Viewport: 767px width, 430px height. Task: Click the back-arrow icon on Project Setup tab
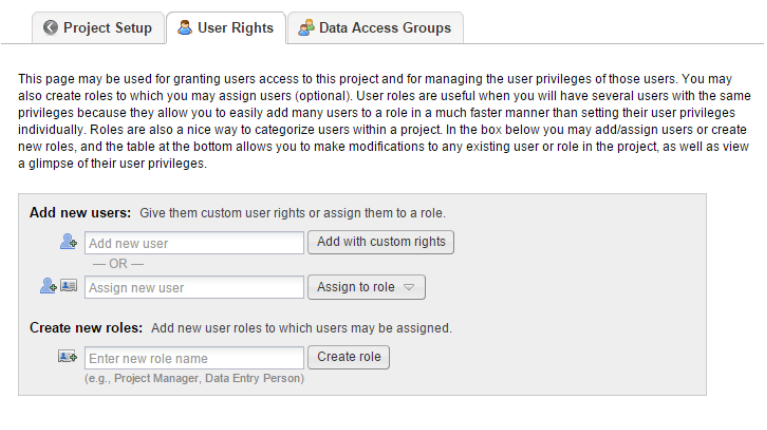(50, 27)
